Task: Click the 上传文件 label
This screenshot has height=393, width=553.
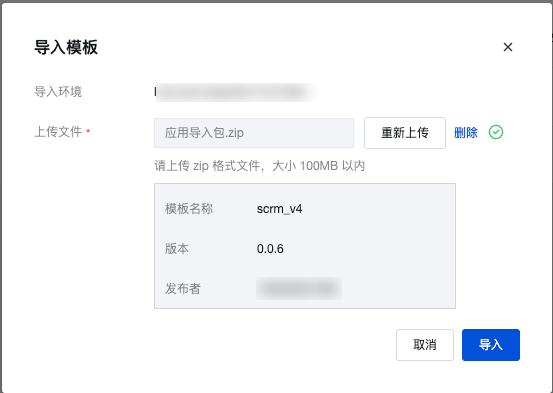Action: [x=58, y=132]
